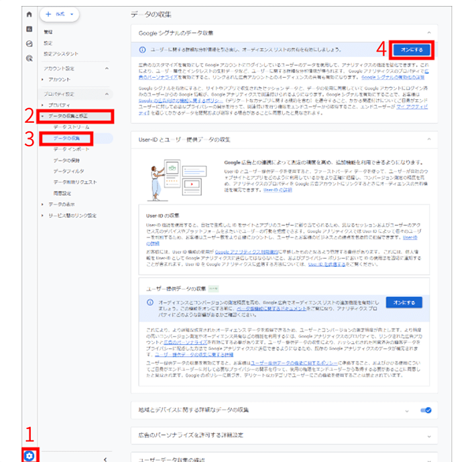Screen dimensions: 476x462
Task: Click the info icon in user-provided data banner
Action: point(150,302)
